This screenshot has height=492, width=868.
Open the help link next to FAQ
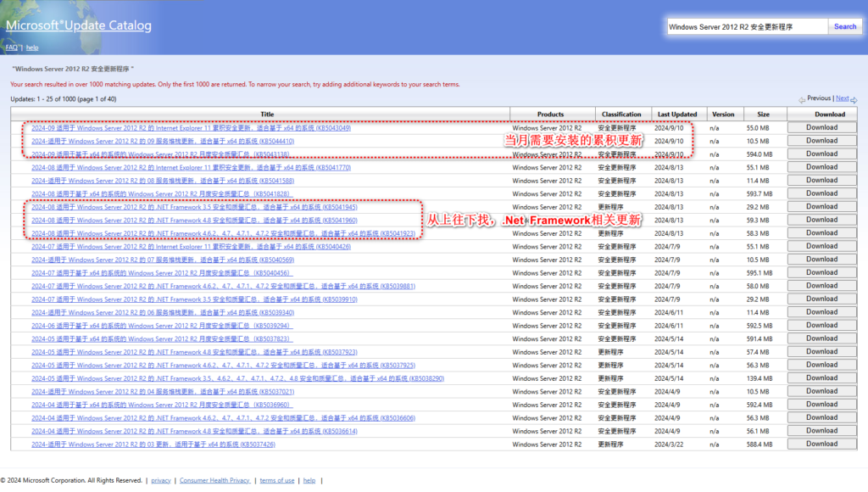pos(31,47)
